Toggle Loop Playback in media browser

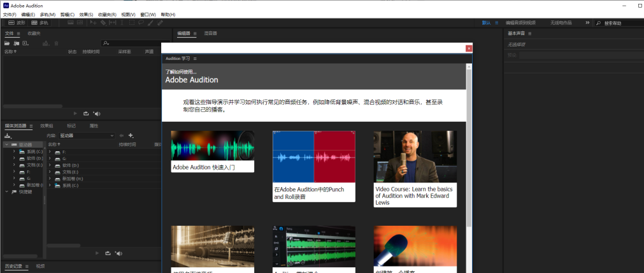click(x=108, y=253)
